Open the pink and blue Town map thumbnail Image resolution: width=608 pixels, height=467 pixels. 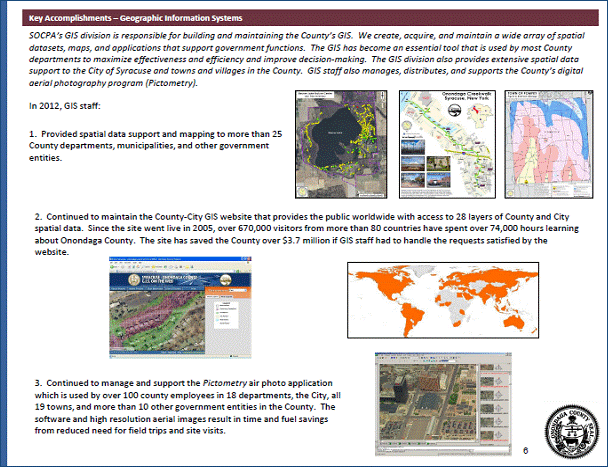[549, 144]
